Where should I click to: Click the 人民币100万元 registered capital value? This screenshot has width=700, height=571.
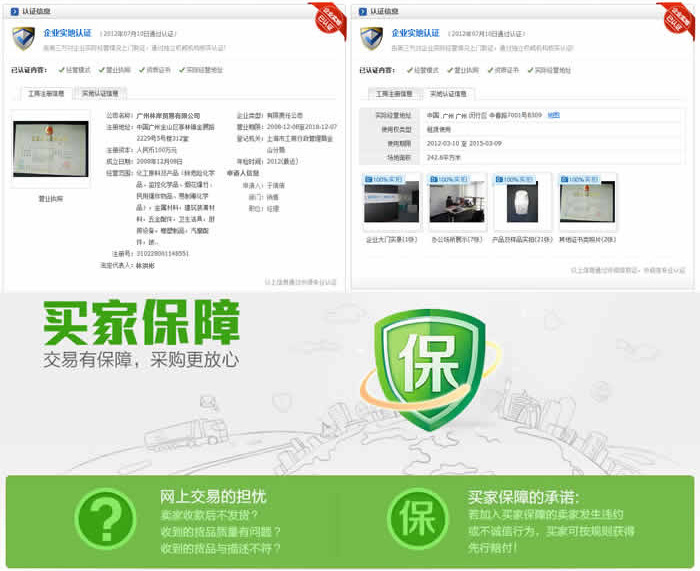click(157, 150)
